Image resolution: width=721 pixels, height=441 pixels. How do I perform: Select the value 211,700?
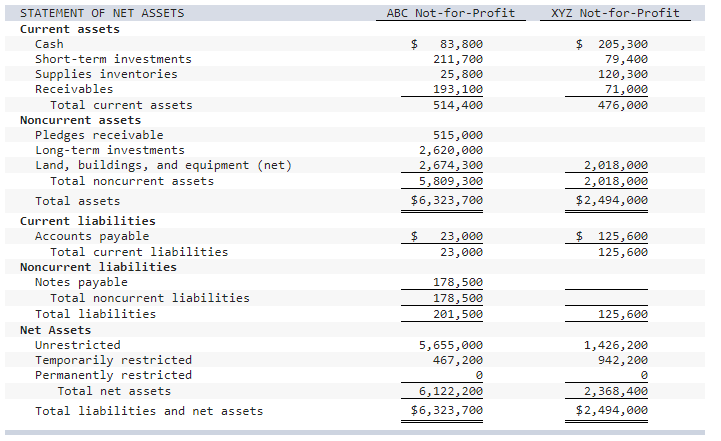458,59
